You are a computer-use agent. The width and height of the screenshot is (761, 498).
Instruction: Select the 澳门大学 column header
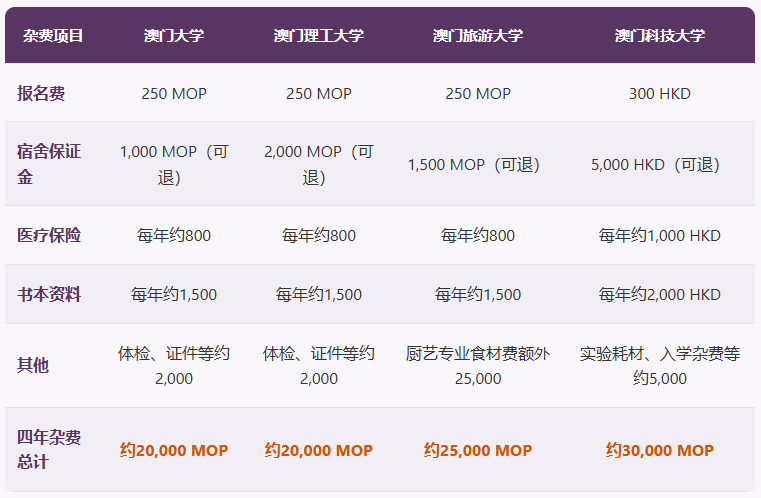[x=174, y=36]
